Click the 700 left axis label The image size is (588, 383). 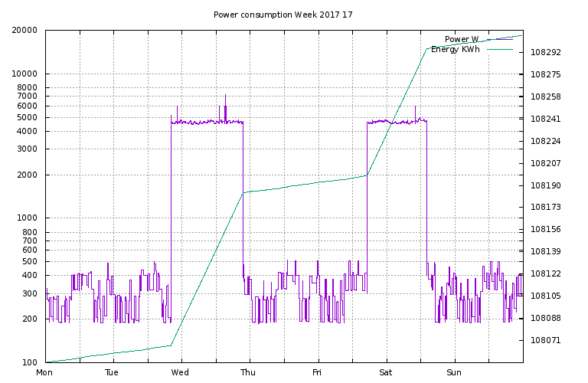pyautogui.click(x=30, y=241)
